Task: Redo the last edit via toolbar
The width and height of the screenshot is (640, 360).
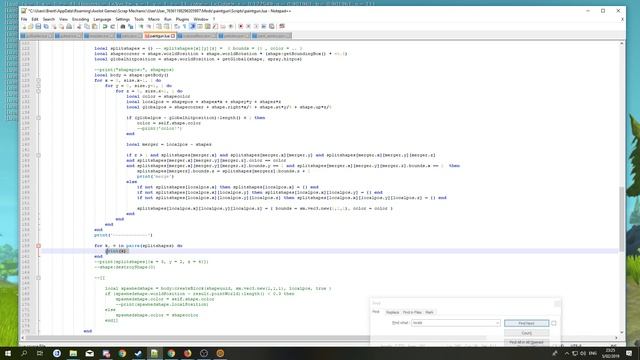Action: pos(113,27)
